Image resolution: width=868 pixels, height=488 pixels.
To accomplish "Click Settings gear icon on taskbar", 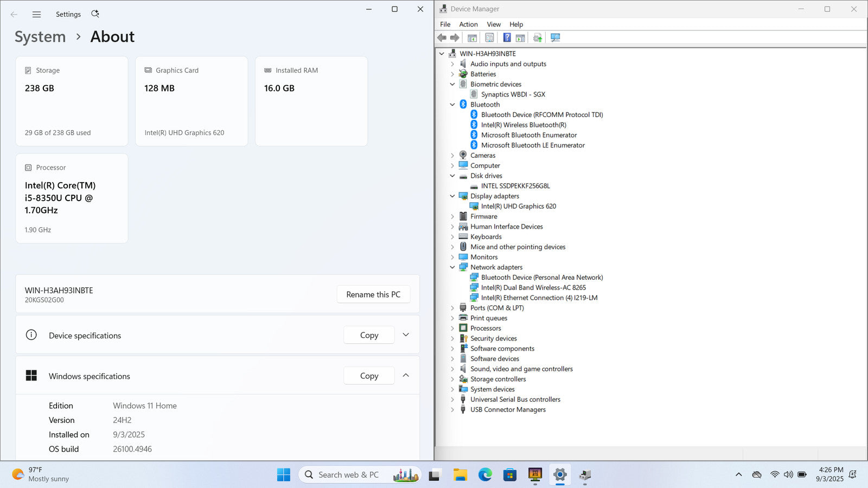I will pos(560,475).
